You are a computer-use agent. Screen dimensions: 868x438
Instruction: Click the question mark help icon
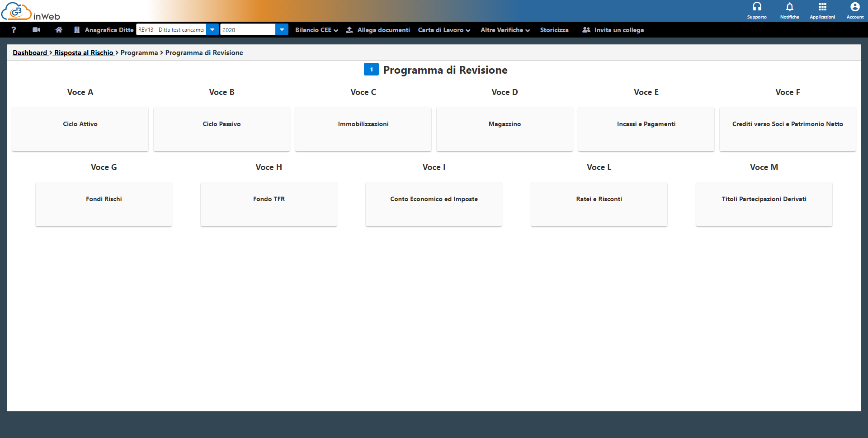click(x=14, y=30)
